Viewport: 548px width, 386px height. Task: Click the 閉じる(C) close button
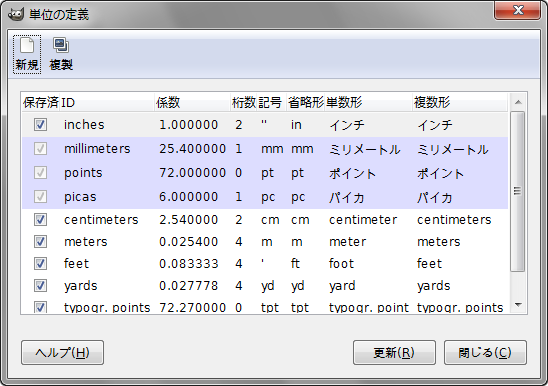485,352
